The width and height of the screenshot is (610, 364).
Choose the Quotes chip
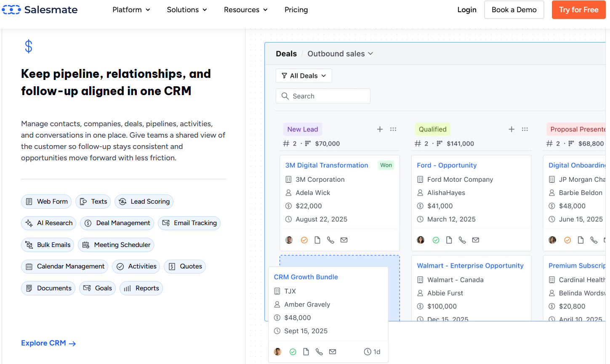[185, 266]
